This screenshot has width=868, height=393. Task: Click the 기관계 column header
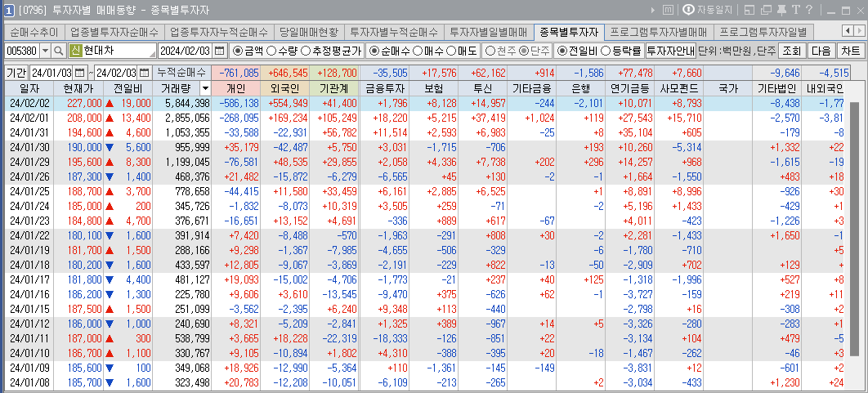(333, 88)
